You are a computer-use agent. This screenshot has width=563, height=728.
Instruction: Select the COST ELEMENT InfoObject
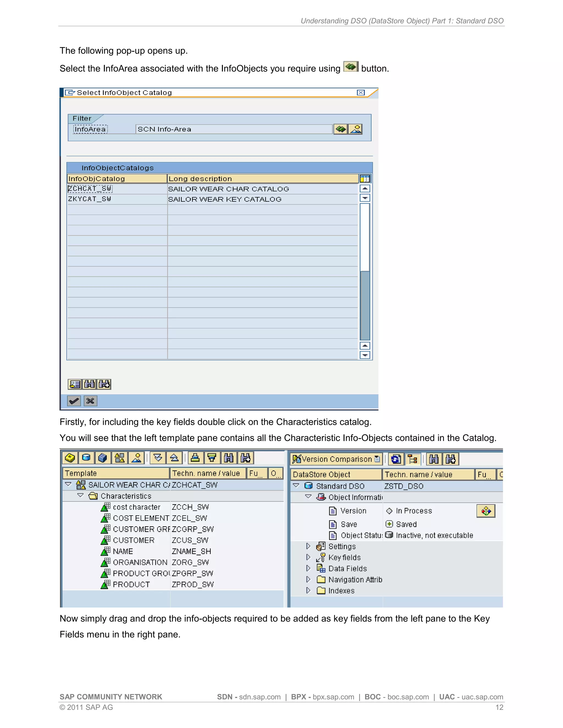coord(141,518)
